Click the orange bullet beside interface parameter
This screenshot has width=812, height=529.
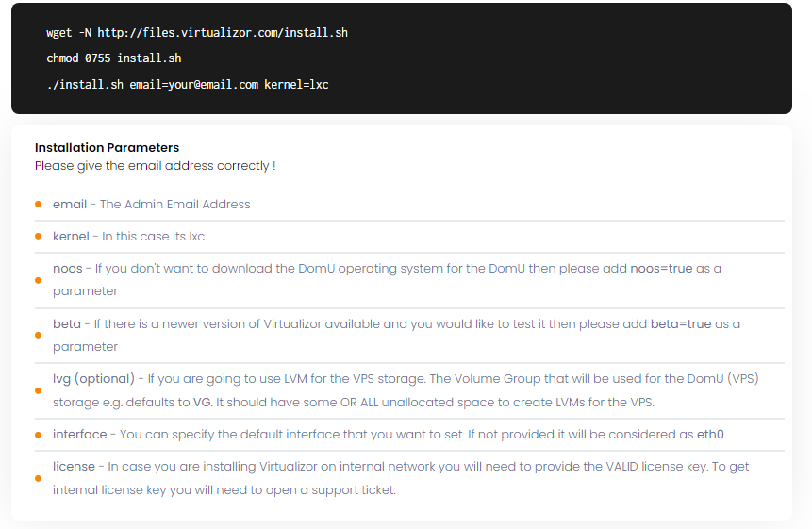click(x=39, y=435)
